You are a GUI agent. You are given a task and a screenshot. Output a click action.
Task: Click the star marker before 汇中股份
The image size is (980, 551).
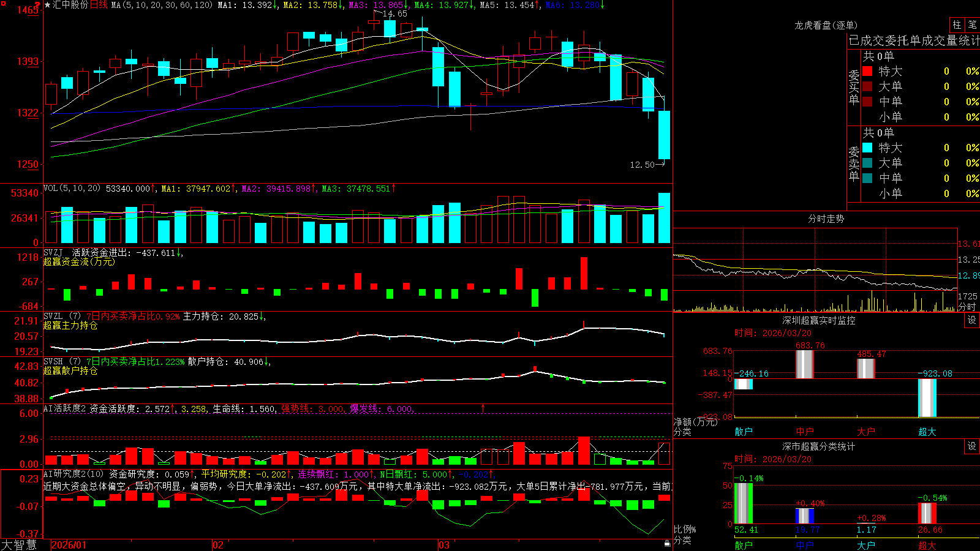point(48,5)
